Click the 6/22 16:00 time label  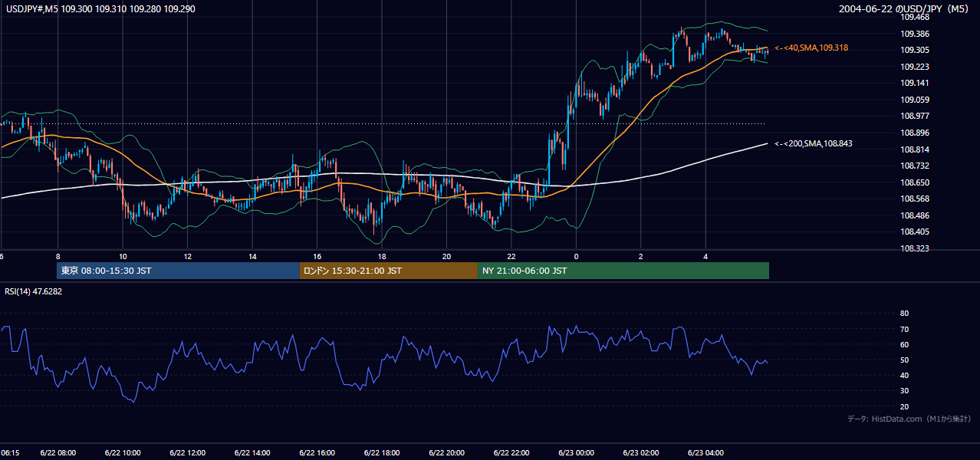coord(317,452)
